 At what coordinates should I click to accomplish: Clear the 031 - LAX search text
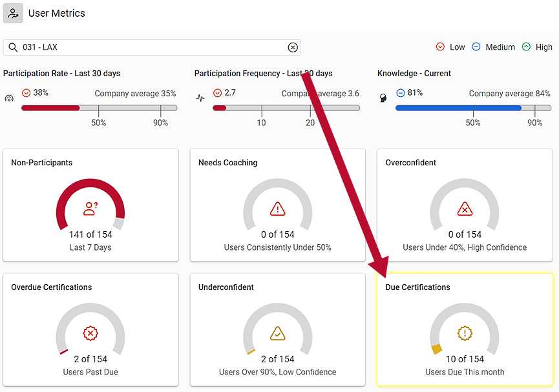(x=293, y=47)
